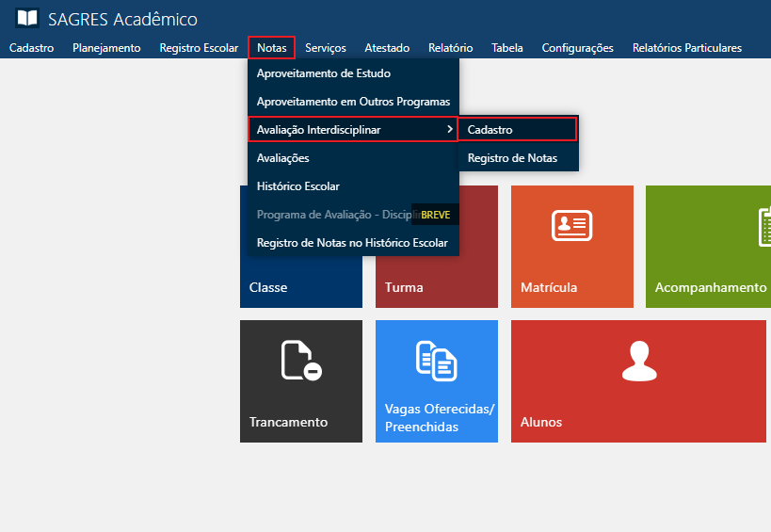Select Histórico Escolar menu entry

[x=297, y=186]
